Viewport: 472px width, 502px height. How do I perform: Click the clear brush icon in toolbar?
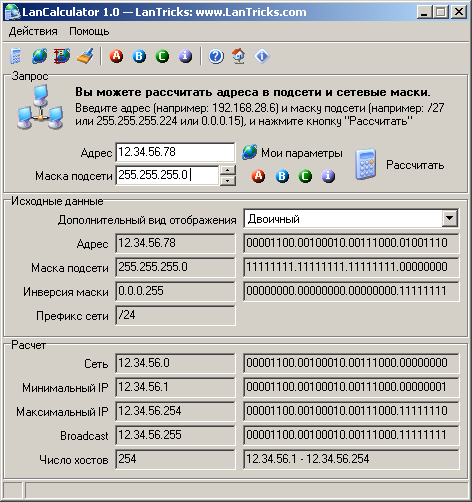pyautogui.click(x=85, y=56)
